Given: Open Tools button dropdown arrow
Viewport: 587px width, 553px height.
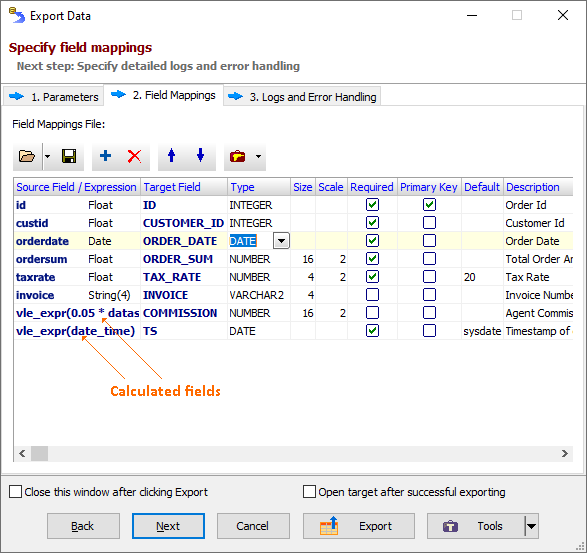Looking at the screenshot, I should pos(532,526).
